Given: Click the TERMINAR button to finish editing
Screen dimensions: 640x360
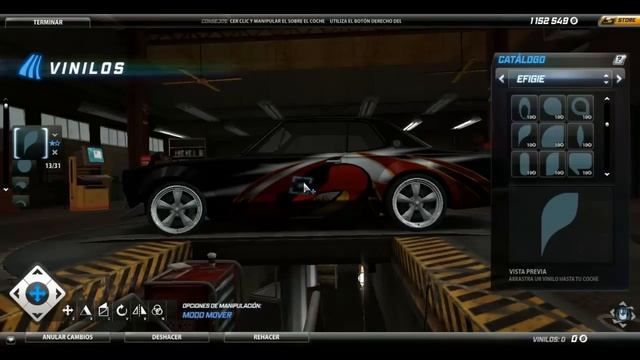Looking at the screenshot, I should [48, 22].
